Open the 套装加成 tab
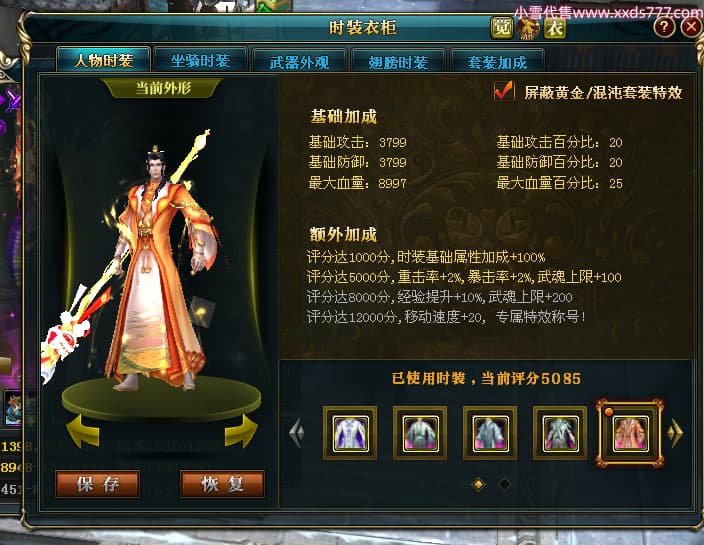704x545 pixels. 497,62
